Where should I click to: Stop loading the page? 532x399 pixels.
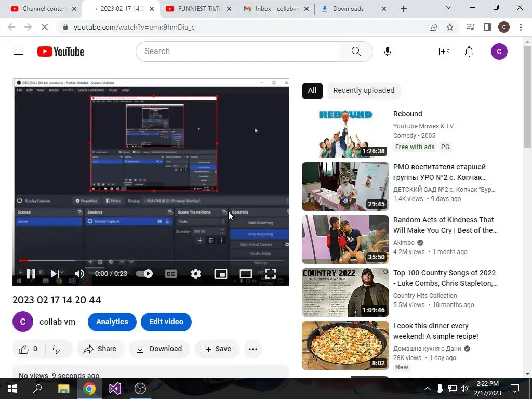click(45, 27)
